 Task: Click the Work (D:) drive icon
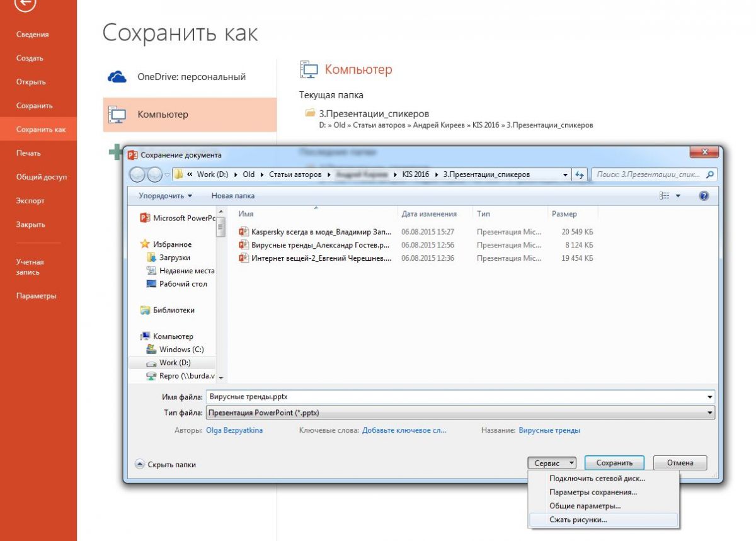(151, 363)
